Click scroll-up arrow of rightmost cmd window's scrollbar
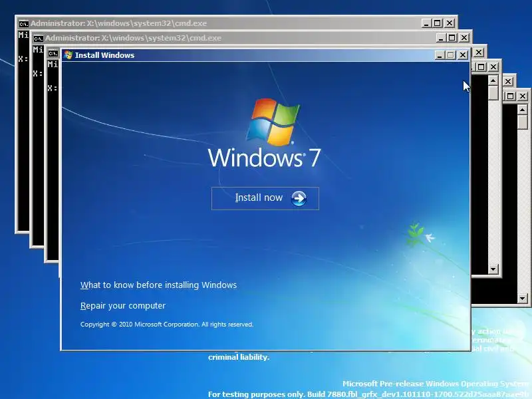 (523, 110)
